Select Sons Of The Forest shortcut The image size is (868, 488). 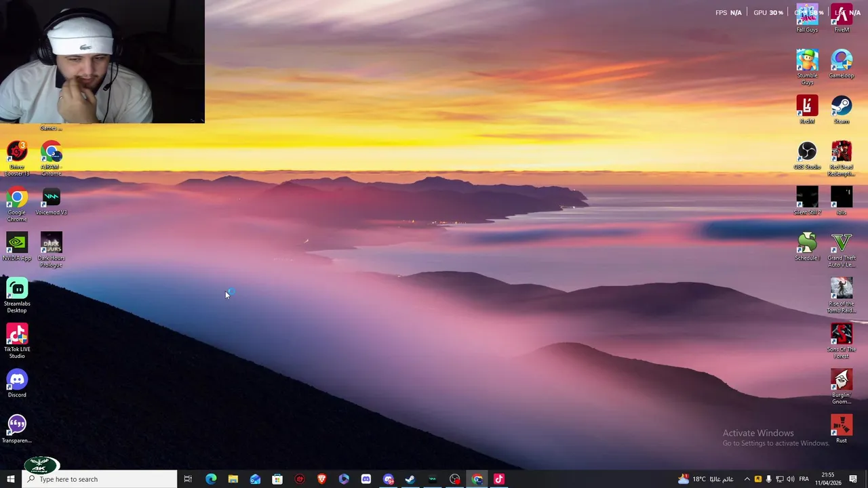click(842, 340)
